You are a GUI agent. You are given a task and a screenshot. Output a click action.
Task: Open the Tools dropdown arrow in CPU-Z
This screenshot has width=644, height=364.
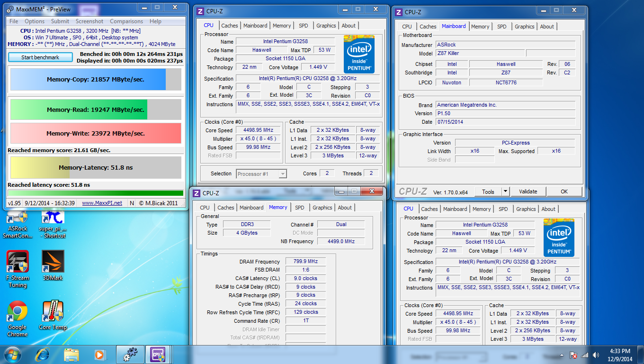tap(506, 191)
